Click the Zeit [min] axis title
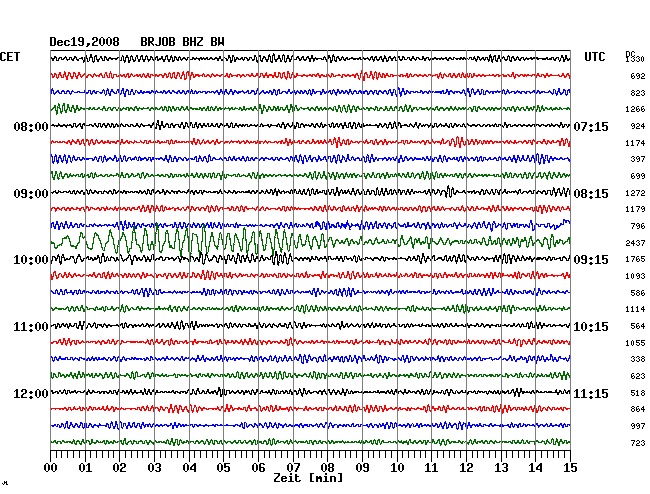 pos(308,478)
